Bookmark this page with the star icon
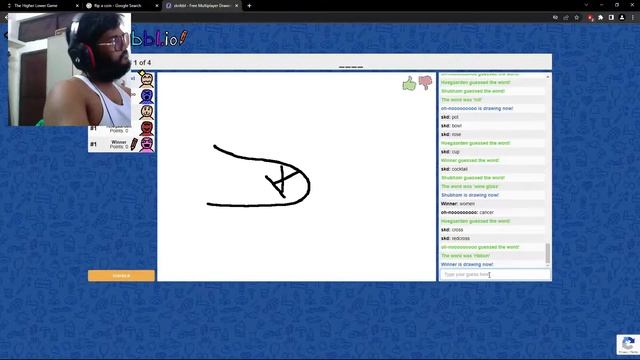The image size is (640, 360). coord(576,18)
